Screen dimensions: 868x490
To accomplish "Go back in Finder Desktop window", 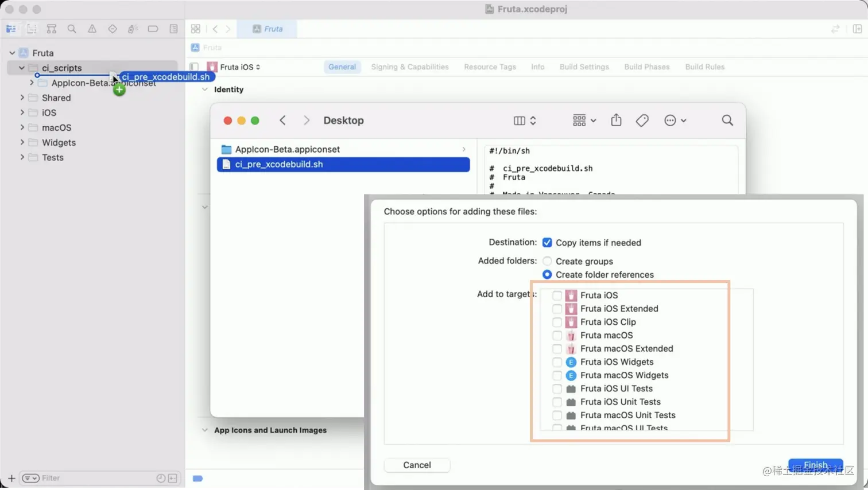I will 282,120.
